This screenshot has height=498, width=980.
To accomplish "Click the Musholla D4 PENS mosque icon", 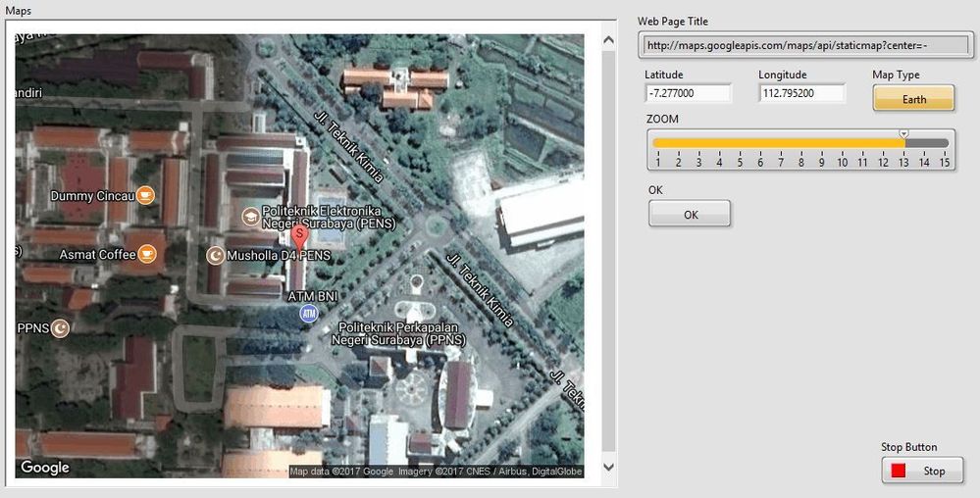I will pos(216,255).
